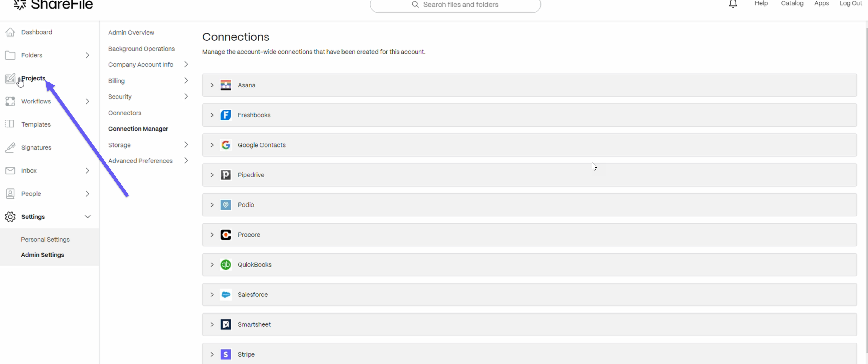
Task: Expand the Workflows submenu chevron
Action: coord(87,101)
